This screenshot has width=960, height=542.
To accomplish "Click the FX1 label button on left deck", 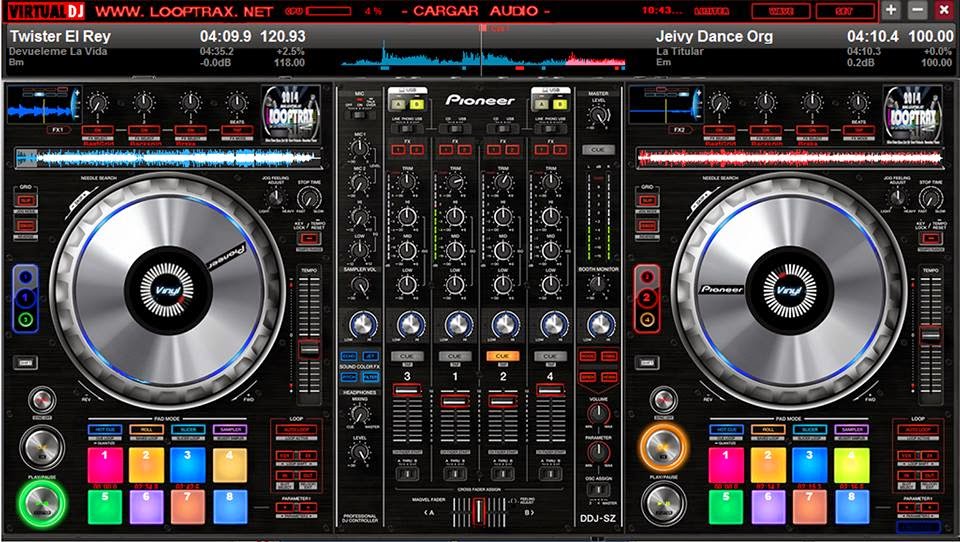I will pyautogui.click(x=59, y=130).
